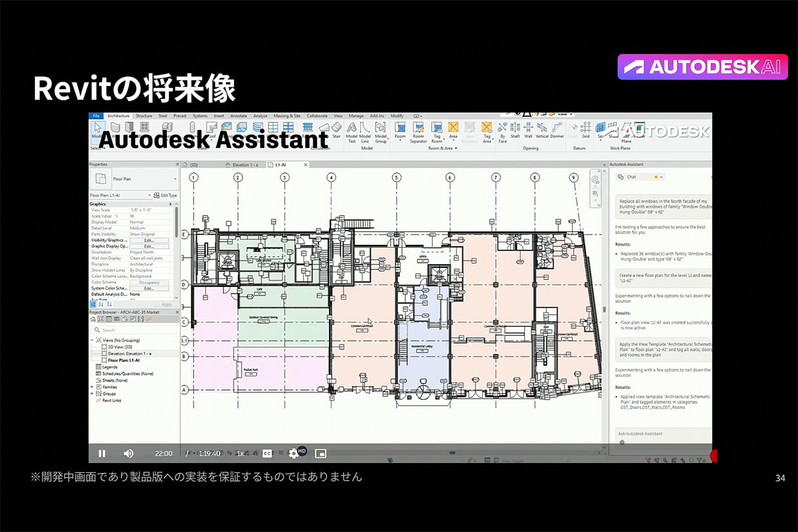Image resolution: width=798 pixels, height=532 pixels.
Task: Pause the video playback
Action: (x=102, y=453)
